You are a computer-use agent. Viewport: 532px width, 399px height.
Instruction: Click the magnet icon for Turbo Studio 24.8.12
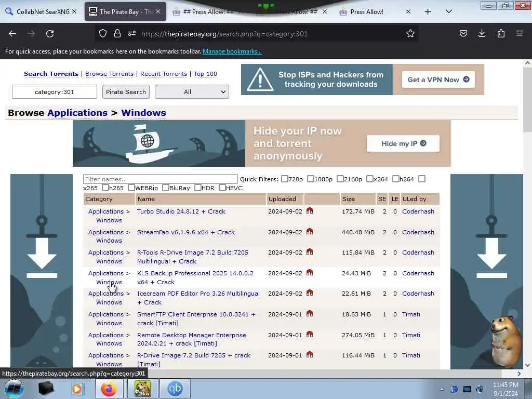tap(310, 211)
